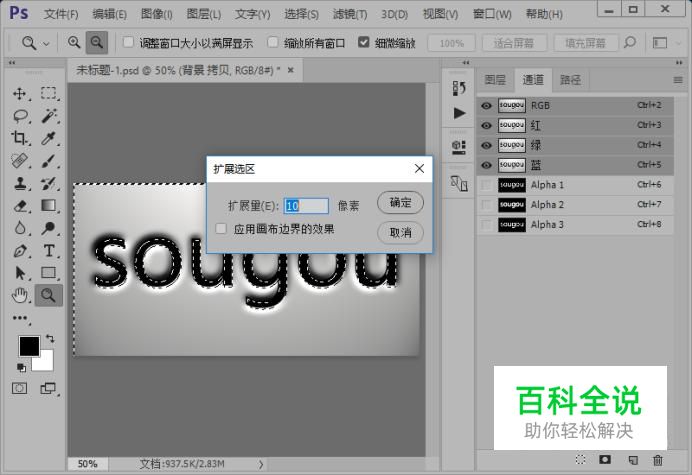This screenshot has width=692, height=475.
Task: Select the Path Selection tool
Action: [x=19, y=273]
